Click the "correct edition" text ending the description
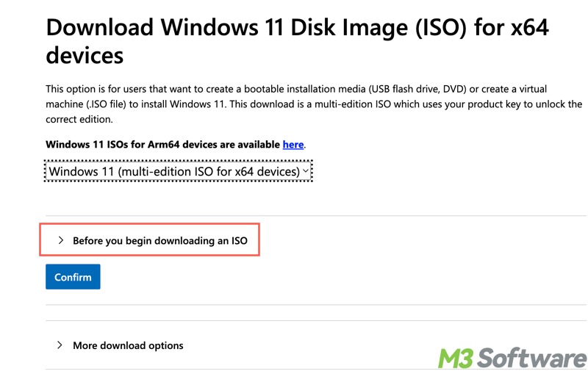The height and width of the screenshot is (371, 588). (x=79, y=119)
